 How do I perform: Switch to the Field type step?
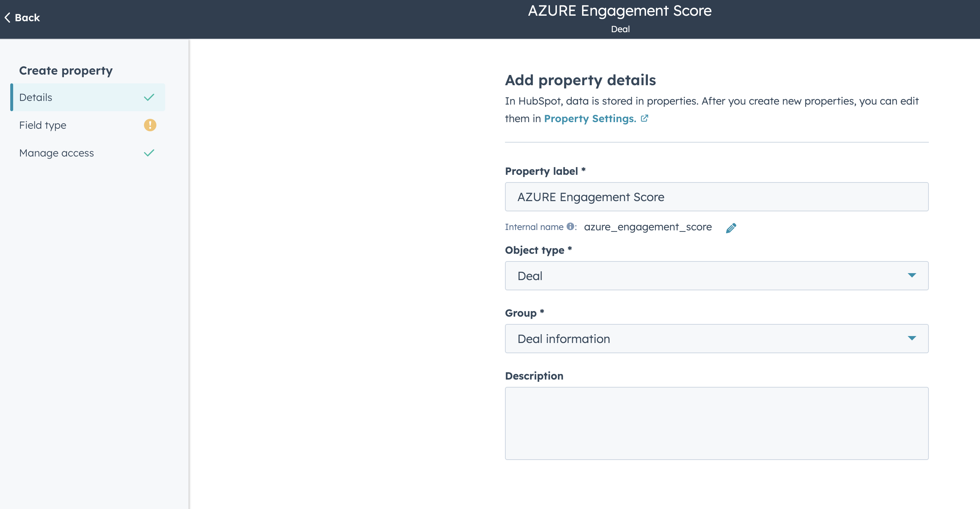coord(43,125)
